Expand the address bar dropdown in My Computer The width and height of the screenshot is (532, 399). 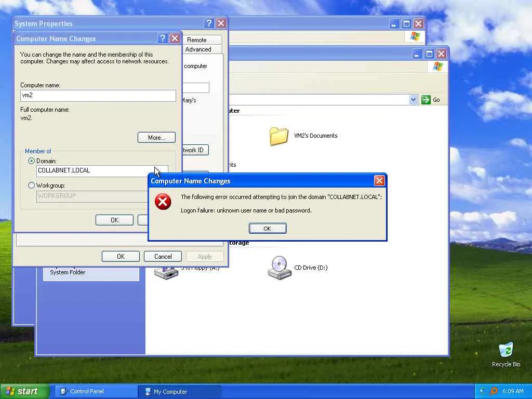[413, 100]
